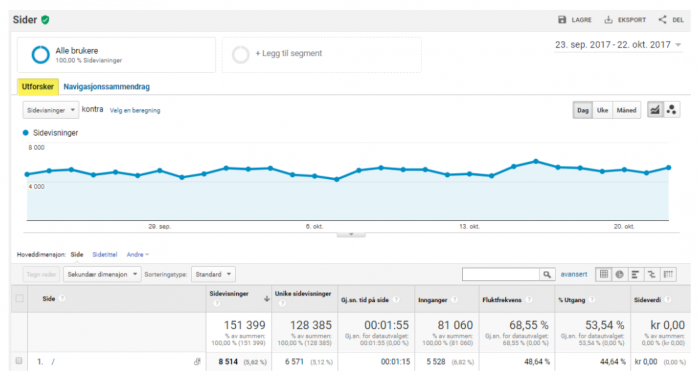Select the line chart view icon
This screenshot has height=384, width=700.
click(x=655, y=110)
